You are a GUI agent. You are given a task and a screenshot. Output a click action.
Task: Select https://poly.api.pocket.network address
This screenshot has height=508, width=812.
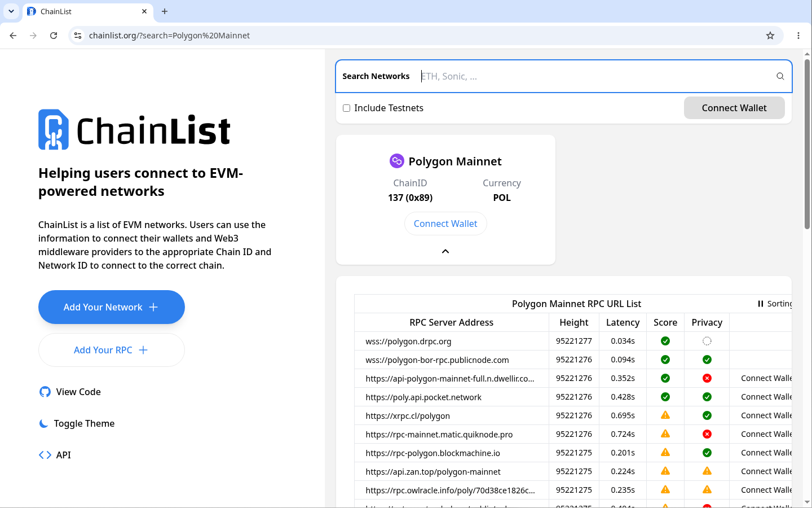[423, 397]
